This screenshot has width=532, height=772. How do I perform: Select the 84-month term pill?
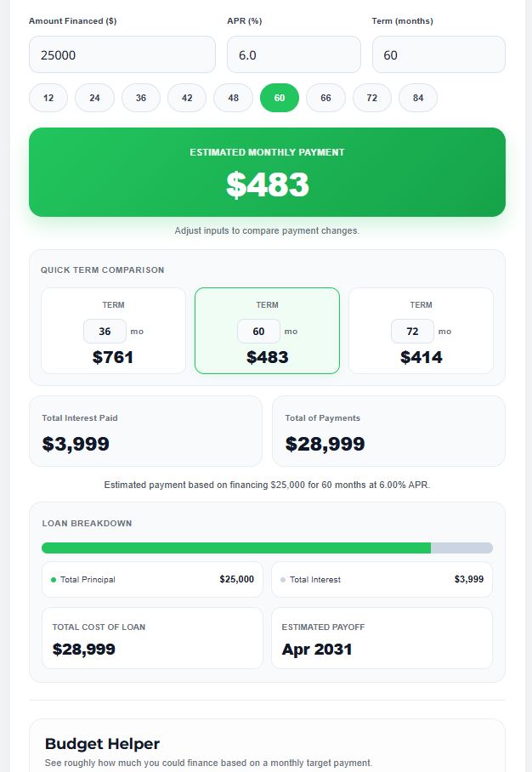tap(418, 98)
